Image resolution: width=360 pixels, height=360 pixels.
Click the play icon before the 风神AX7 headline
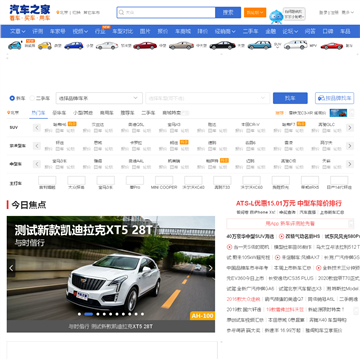[277, 257]
